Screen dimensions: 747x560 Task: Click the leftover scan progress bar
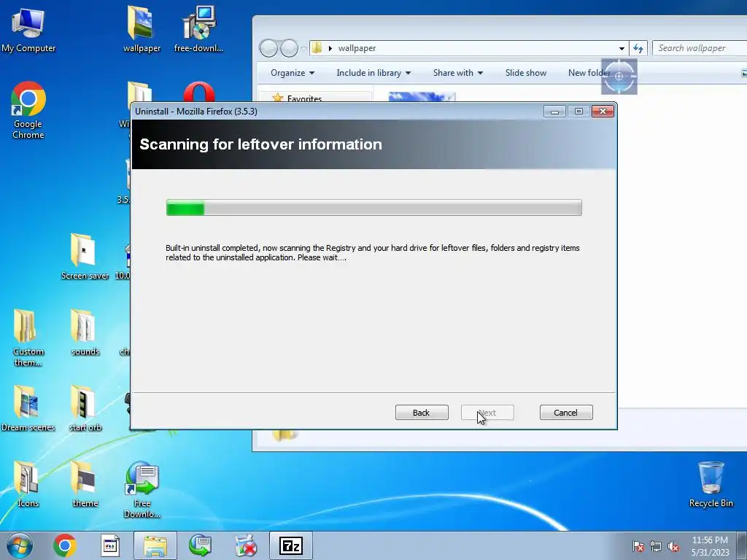374,208
